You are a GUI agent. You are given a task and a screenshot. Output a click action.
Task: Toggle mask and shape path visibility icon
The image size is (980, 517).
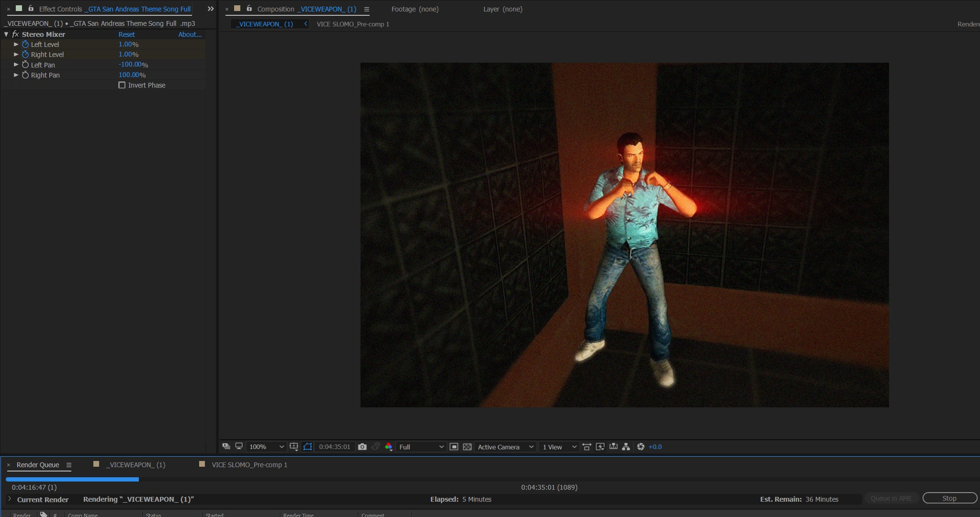tap(308, 447)
